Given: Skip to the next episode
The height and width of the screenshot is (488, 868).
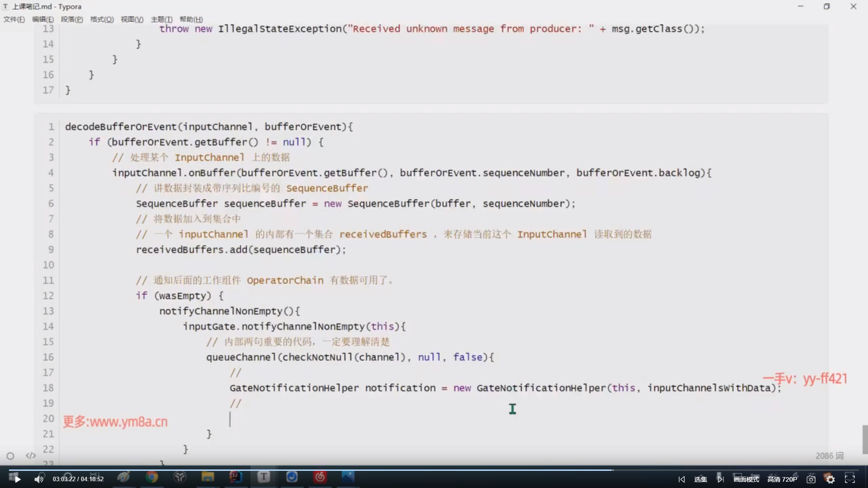Looking at the screenshot, I should pos(720,479).
